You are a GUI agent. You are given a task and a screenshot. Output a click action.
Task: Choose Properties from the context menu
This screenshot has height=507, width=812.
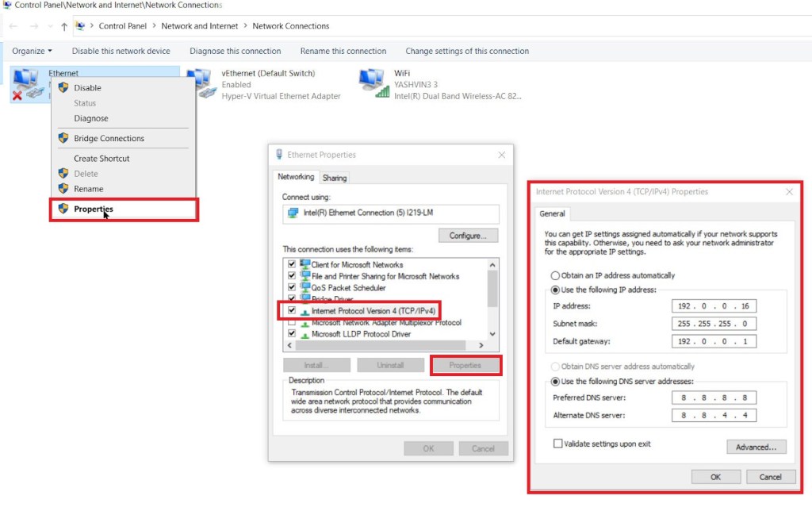click(x=94, y=209)
